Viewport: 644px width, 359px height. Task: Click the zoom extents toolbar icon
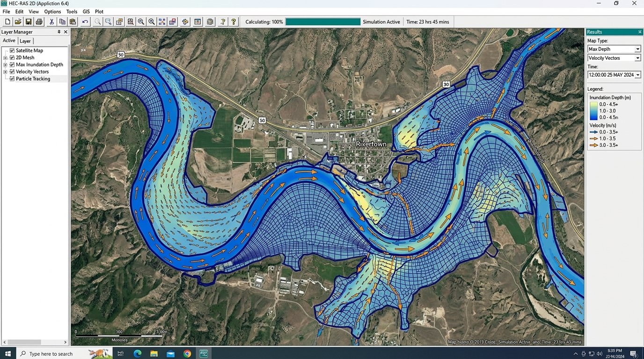[130, 22]
